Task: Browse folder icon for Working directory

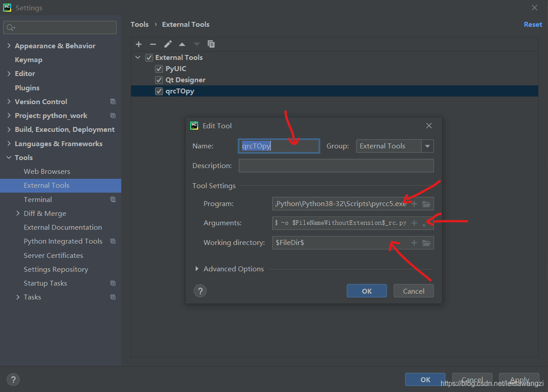Action: [426, 243]
